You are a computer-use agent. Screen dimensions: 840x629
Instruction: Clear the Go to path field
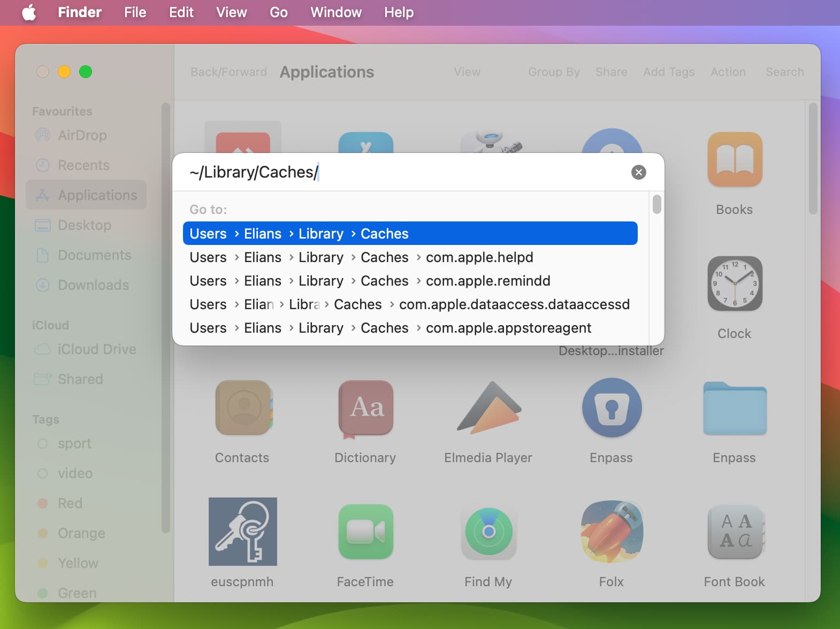(x=638, y=172)
